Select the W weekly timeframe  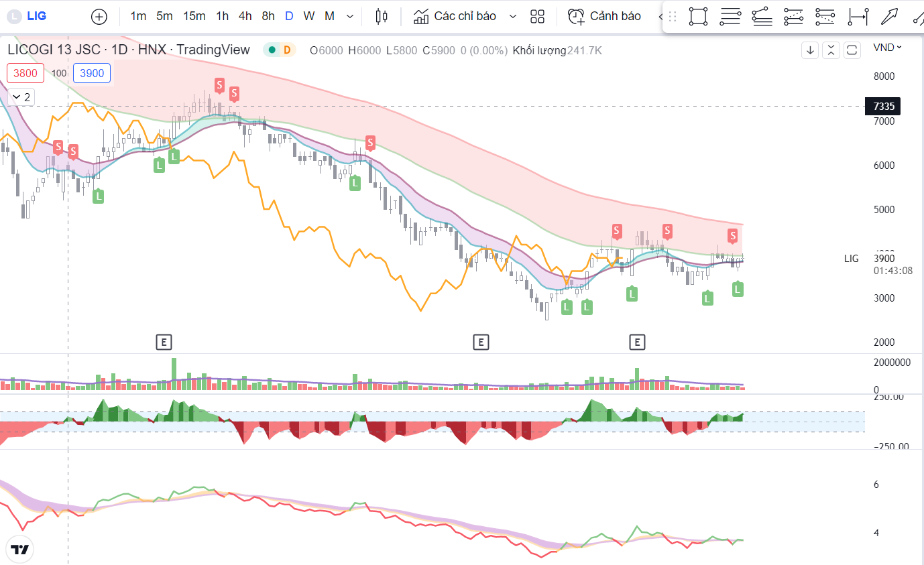[309, 16]
